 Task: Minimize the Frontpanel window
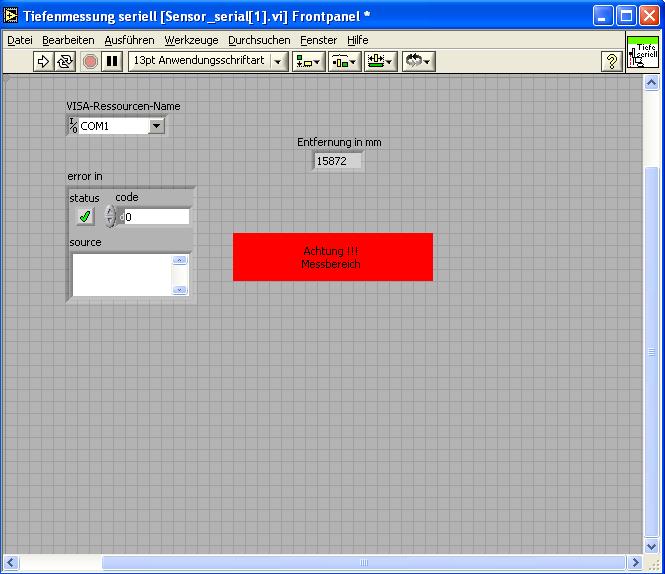point(603,16)
